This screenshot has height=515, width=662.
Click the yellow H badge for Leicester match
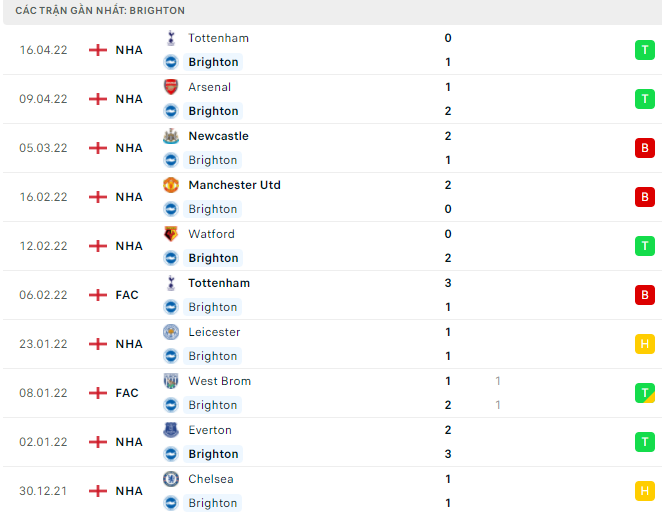[x=645, y=344]
